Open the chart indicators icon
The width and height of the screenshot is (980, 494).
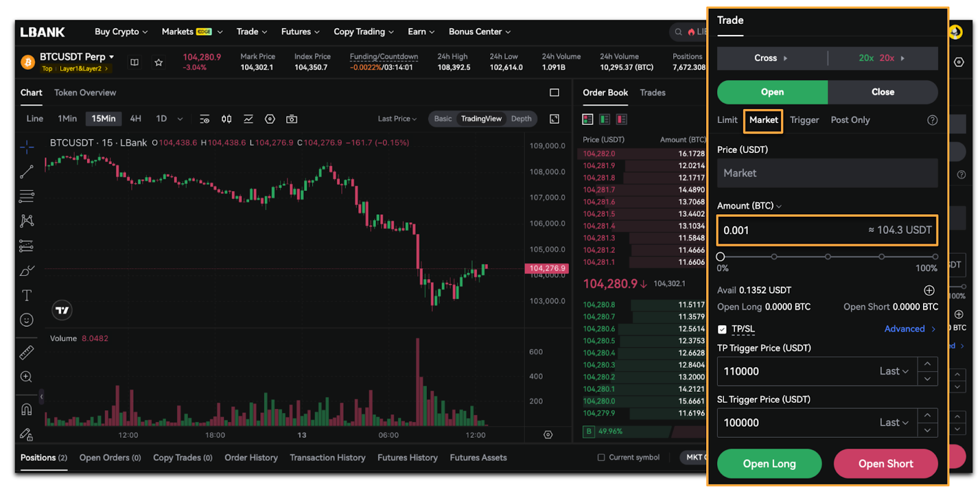click(x=248, y=119)
